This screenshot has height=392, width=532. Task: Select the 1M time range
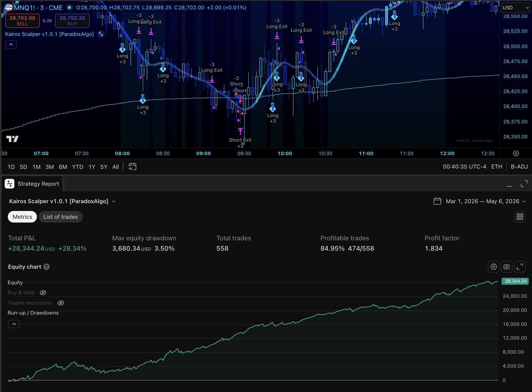point(37,167)
